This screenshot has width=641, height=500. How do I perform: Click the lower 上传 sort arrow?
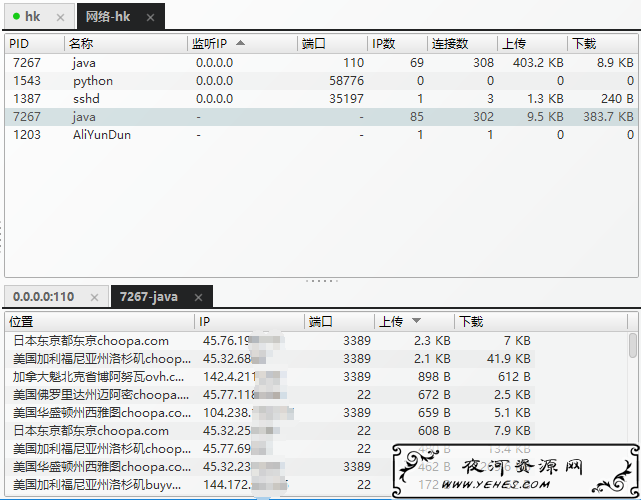[x=416, y=321]
